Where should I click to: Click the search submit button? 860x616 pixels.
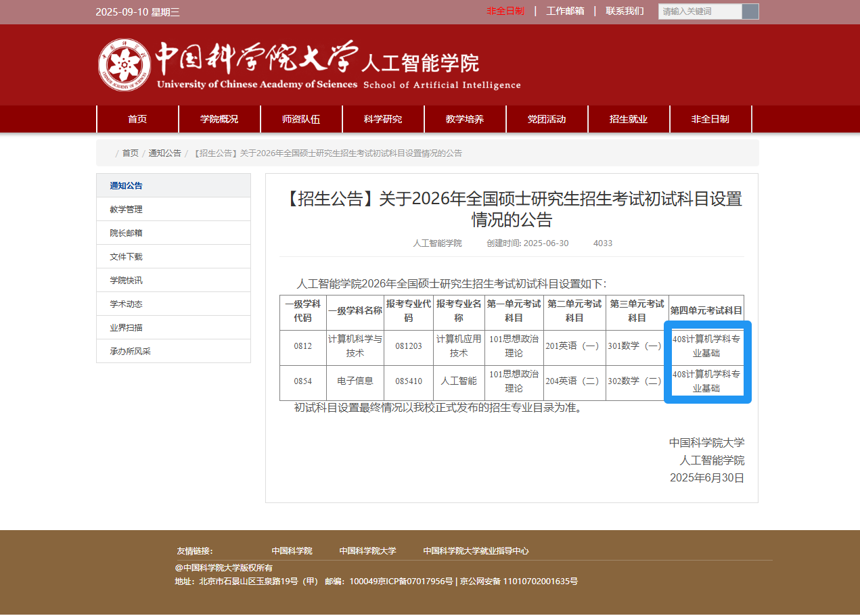(x=750, y=11)
